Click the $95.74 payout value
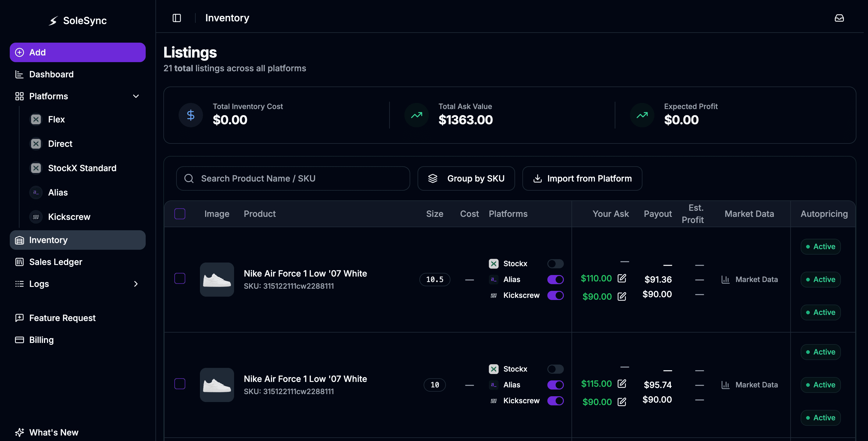868x441 pixels. pyautogui.click(x=658, y=385)
